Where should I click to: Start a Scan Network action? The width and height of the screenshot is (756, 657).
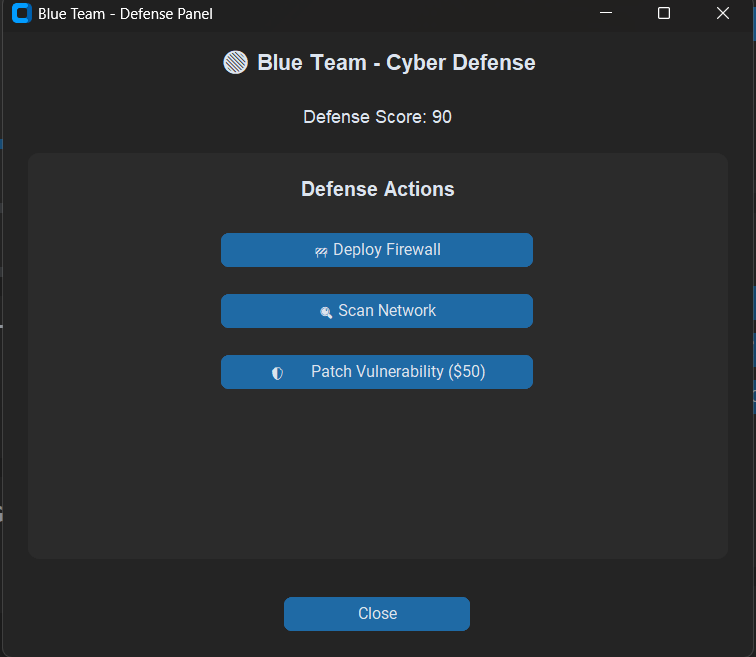tap(377, 311)
